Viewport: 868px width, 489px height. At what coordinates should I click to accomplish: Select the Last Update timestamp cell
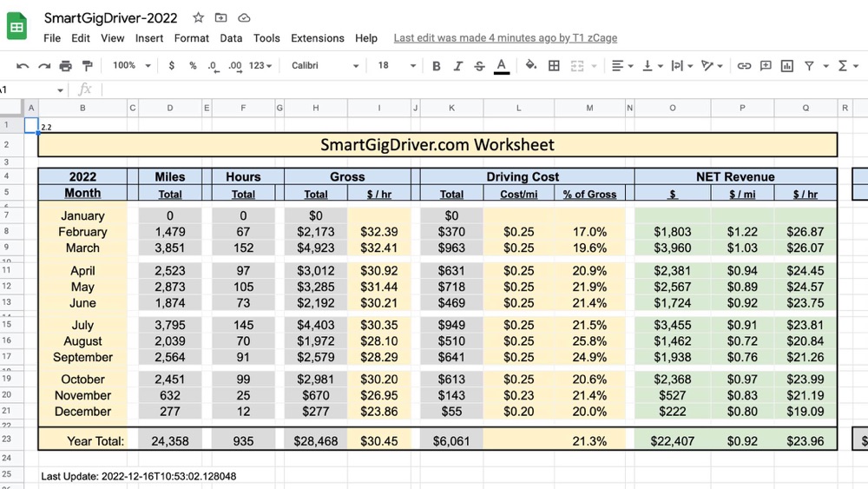tap(138, 476)
